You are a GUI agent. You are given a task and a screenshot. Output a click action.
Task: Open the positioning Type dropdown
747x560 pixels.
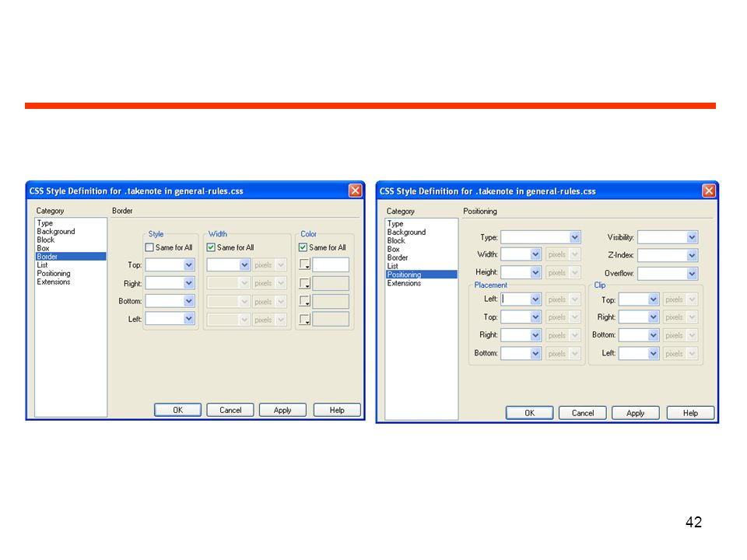pos(575,236)
